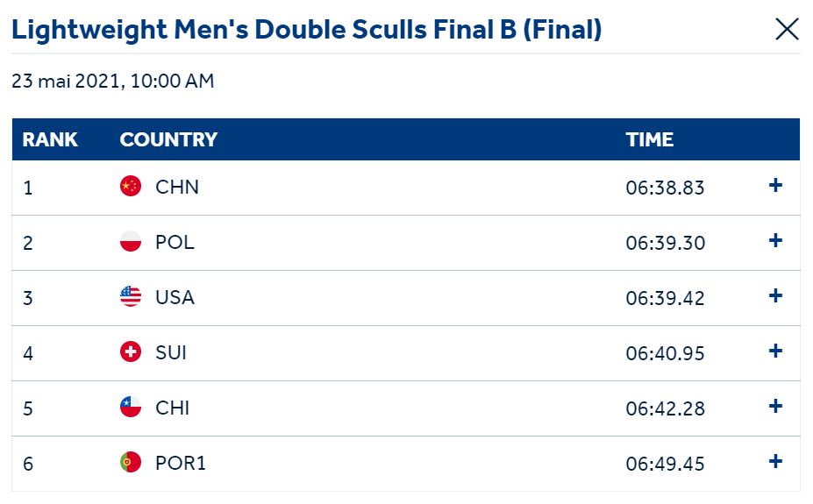Select the POR1 country label
This screenshot has height=504, width=813.
point(181,463)
